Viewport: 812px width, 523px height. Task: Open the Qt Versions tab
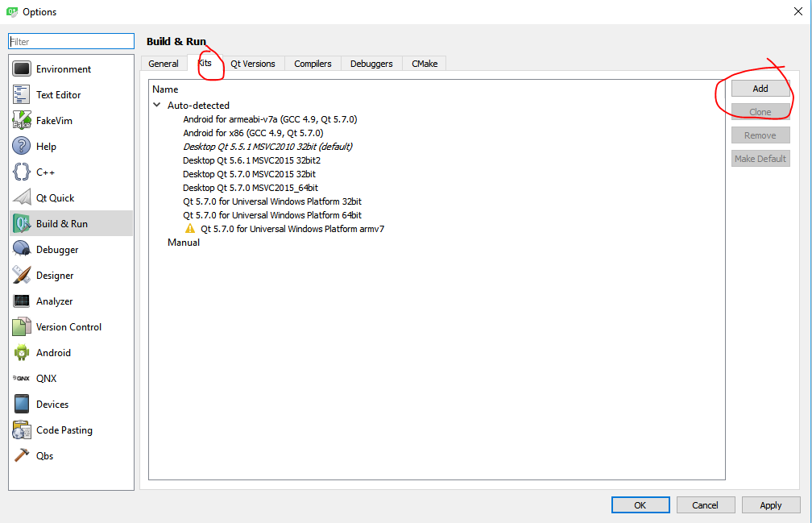tap(253, 64)
